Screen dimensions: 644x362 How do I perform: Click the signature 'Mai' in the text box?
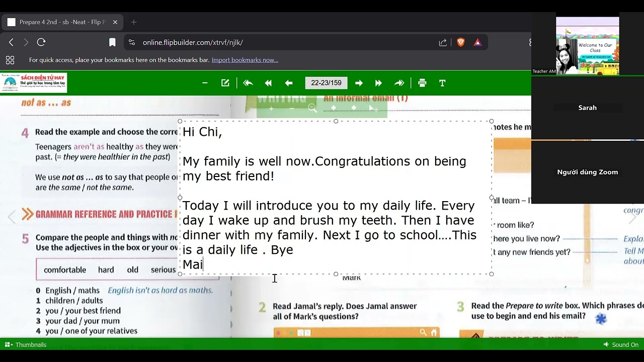(x=193, y=264)
